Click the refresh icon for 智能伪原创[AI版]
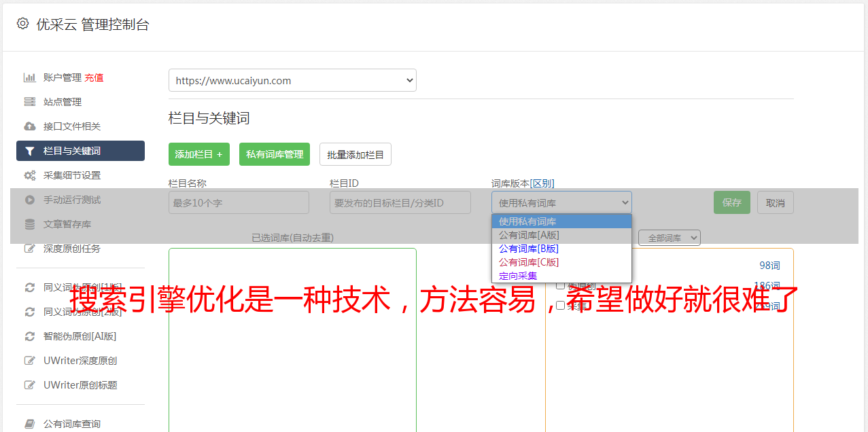The image size is (868, 432). click(x=29, y=336)
